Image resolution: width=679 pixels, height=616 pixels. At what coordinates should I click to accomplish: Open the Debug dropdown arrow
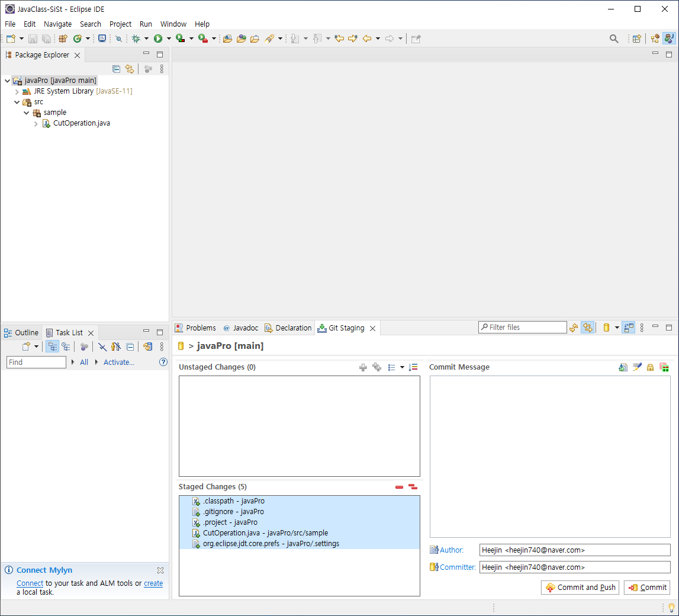(146, 38)
